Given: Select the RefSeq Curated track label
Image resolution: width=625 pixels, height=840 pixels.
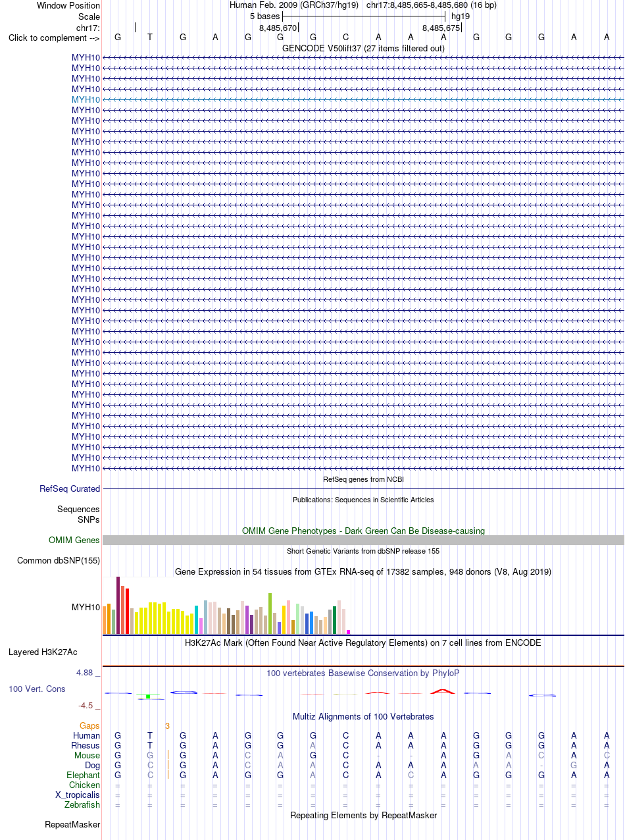Looking at the screenshot, I should click(70, 489).
